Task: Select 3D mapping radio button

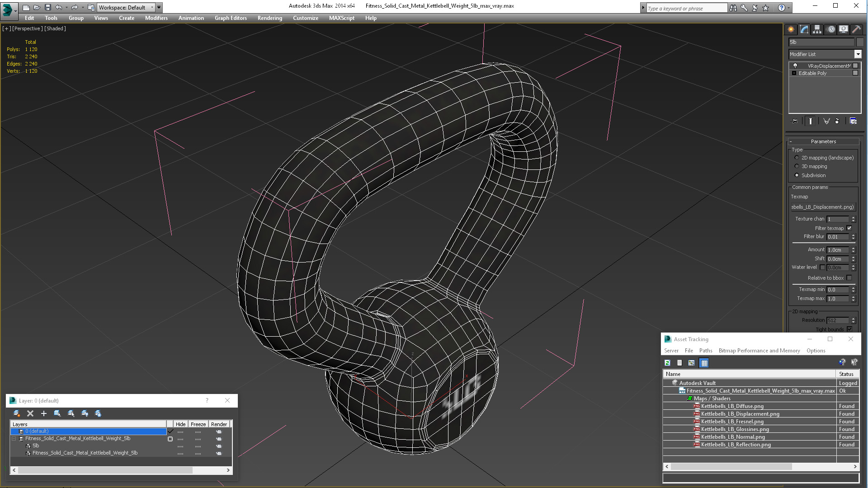Action: 797,166
